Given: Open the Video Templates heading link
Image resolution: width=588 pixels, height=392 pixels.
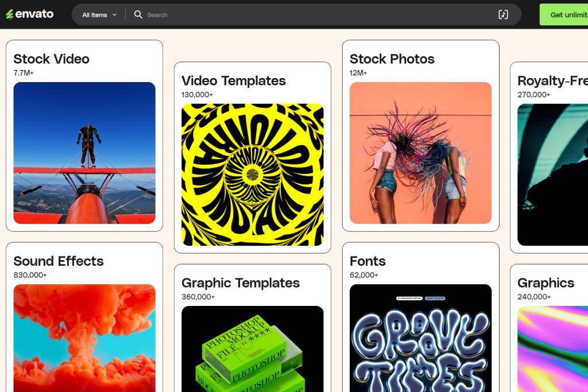Looking at the screenshot, I should pos(233,81).
